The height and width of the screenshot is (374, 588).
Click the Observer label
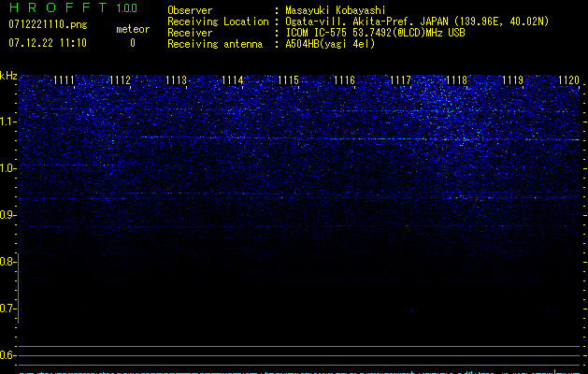(190, 10)
